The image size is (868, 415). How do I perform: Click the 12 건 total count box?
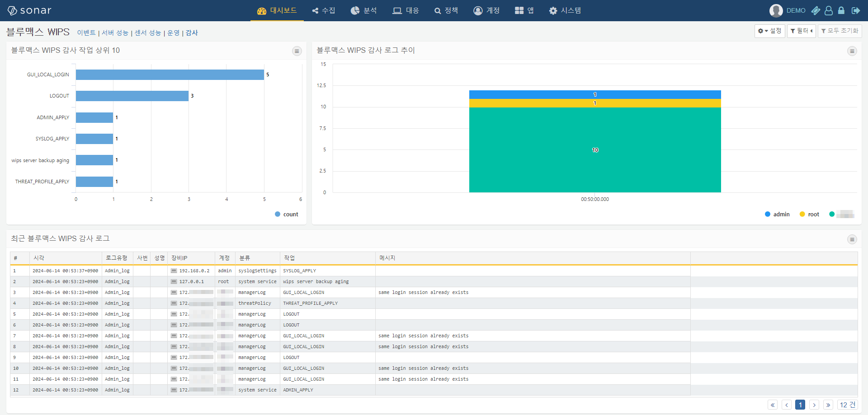[x=848, y=405]
